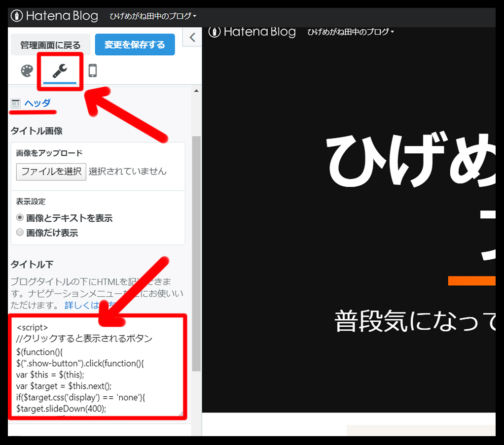
Task: Click the 画像をアップロード label
Action: click(49, 153)
